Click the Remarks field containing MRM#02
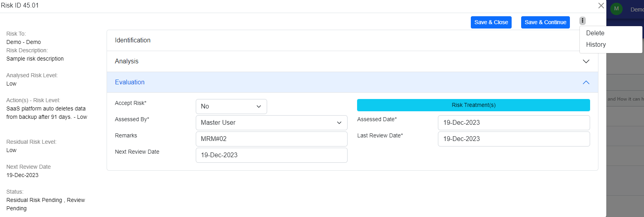 271,139
